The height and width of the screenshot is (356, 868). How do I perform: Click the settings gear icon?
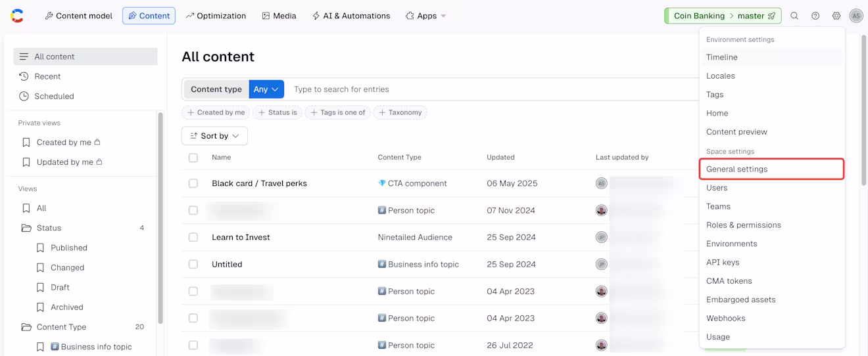click(x=836, y=16)
